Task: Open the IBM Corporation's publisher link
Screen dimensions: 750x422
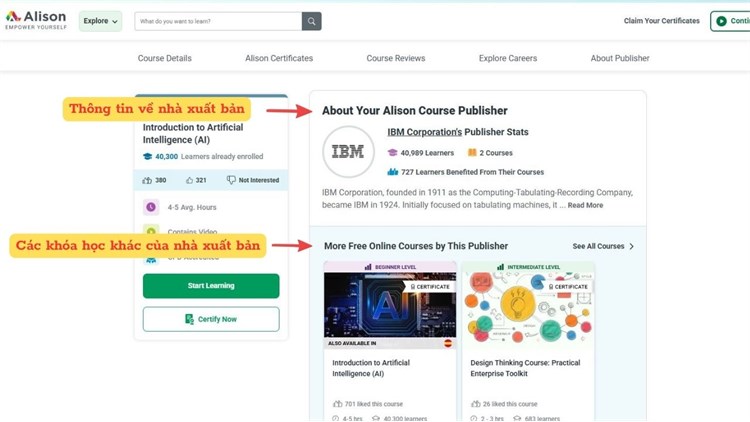Action: 424,132
